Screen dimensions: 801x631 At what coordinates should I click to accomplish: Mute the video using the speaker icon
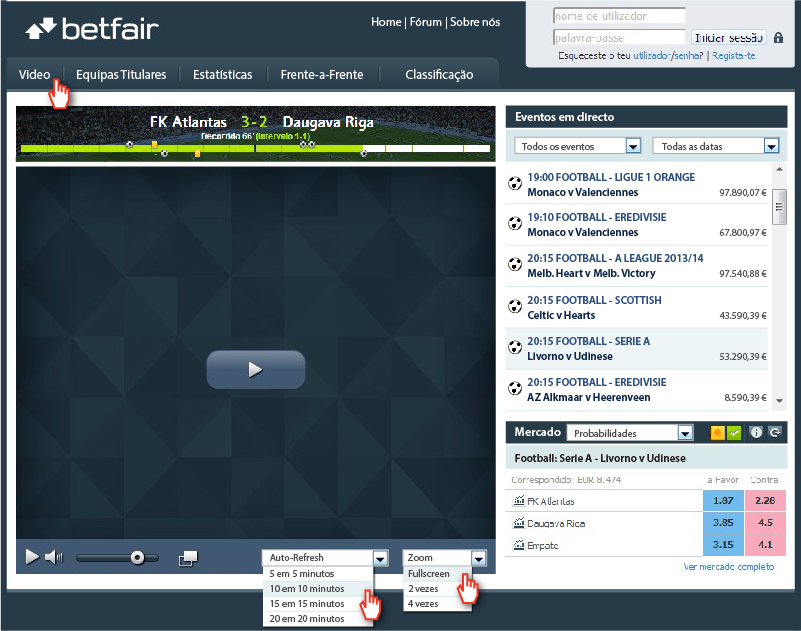(x=54, y=557)
